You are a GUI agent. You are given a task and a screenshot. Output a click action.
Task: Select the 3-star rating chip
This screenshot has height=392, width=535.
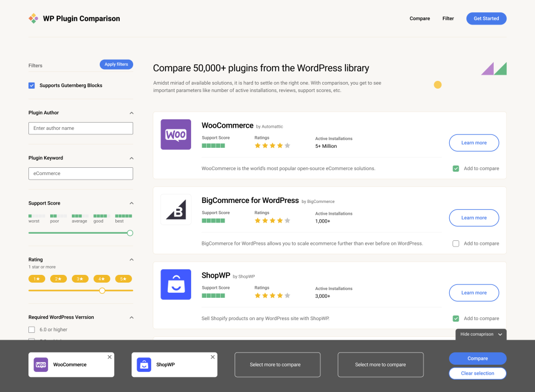[80, 279]
